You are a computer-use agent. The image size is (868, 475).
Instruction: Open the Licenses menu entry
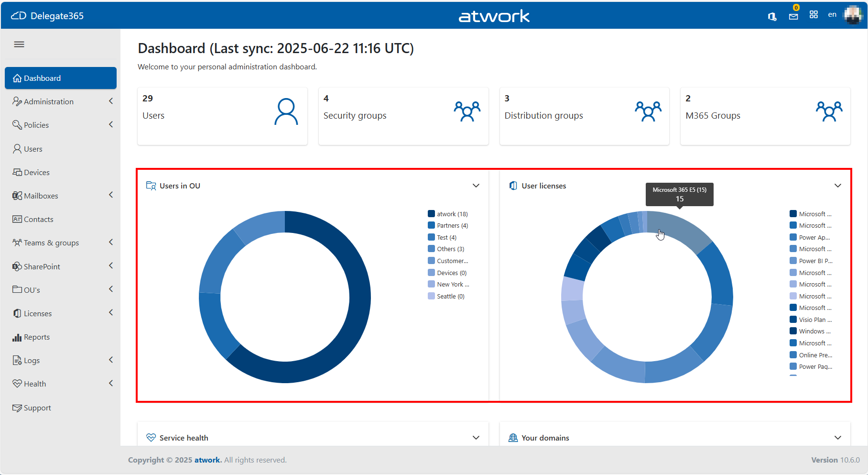coord(37,313)
